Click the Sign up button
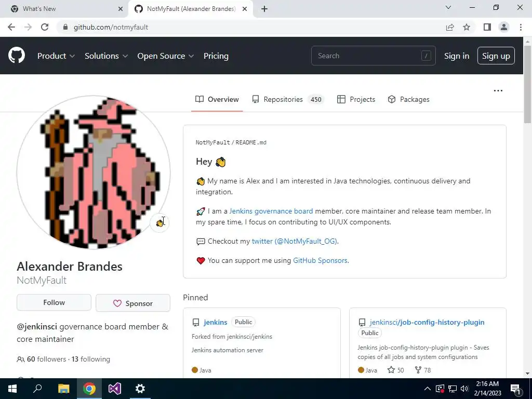 [496, 56]
